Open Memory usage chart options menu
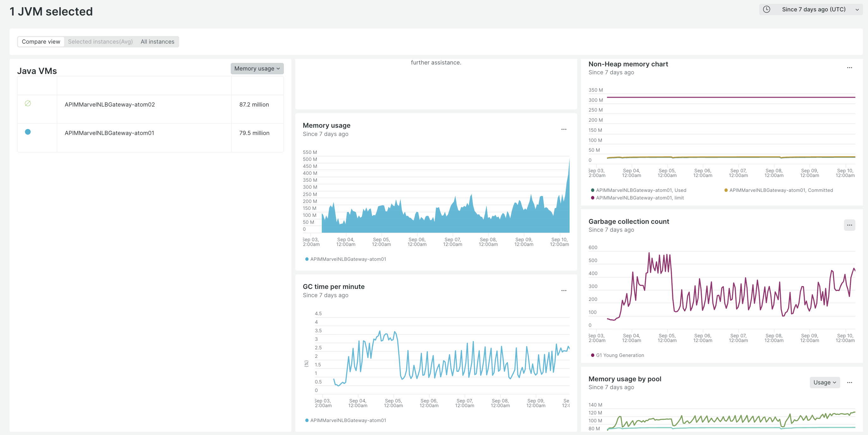The height and width of the screenshot is (435, 868). pos(563,129)
